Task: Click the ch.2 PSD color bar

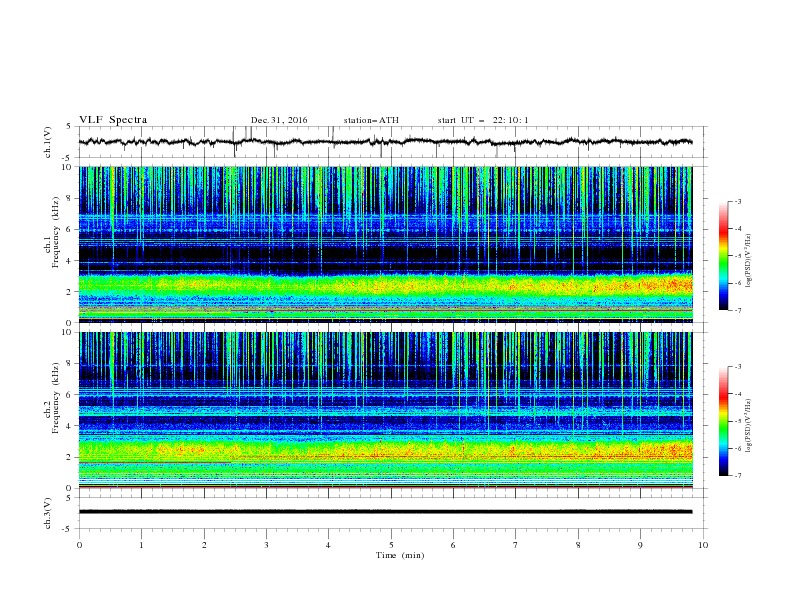Action: click(x=723, y=421)
